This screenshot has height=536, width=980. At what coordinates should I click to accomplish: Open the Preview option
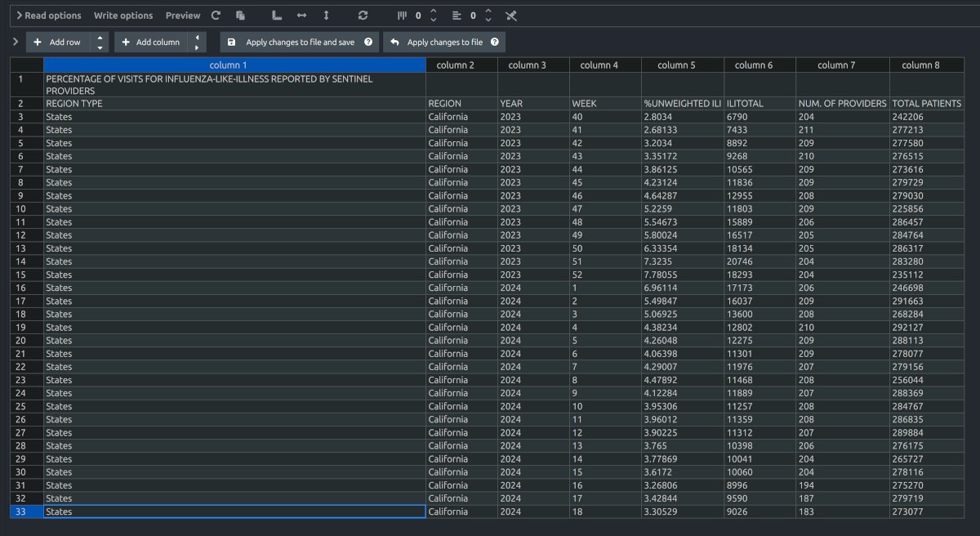coord(183,16)
